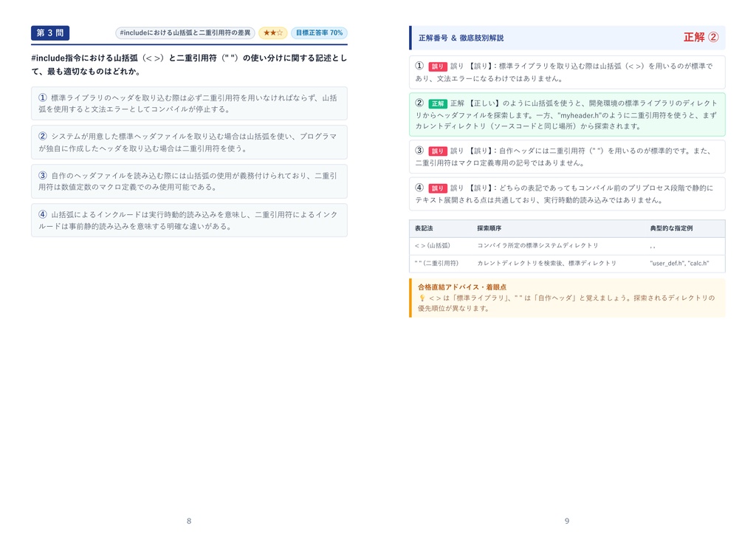
Task: Click the circled ④ number in explanation list
Action: pyautogui.click(x=419, y=187)
